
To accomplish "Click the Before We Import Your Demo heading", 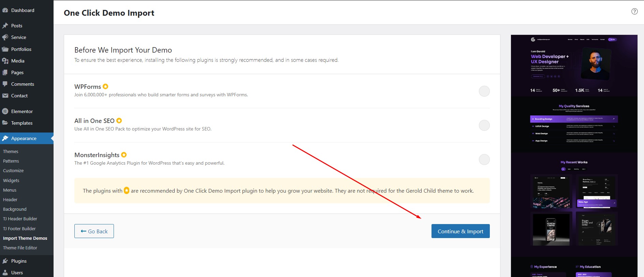I will (123, 50).
